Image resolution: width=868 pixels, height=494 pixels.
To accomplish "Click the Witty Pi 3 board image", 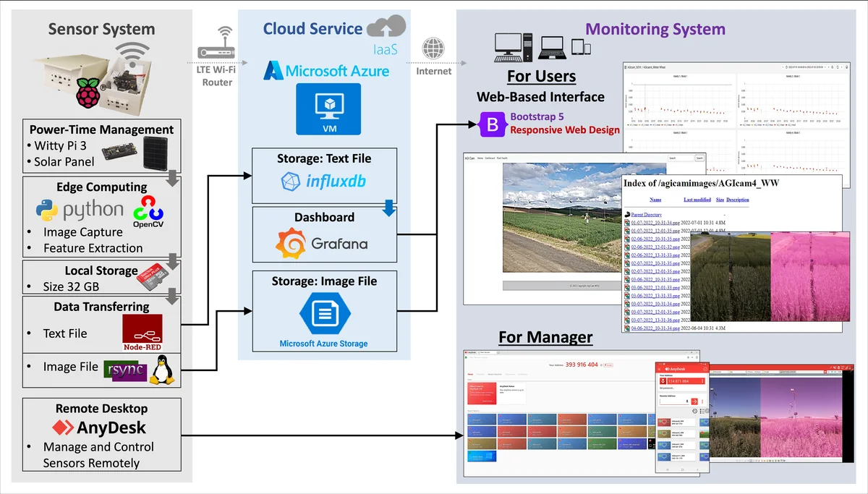I will click(118, 151).
